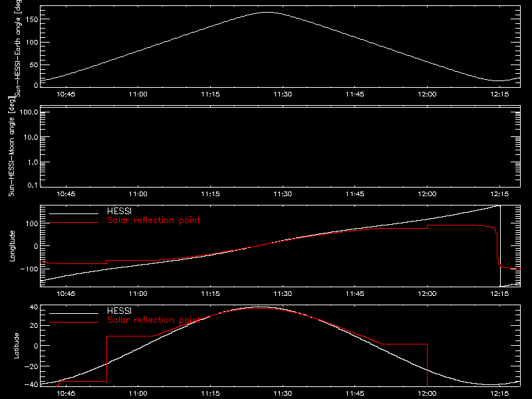This screenshot has width=532, height=399.
Task: Click the 100 tick label on the Earth angle axis
Action: tap(32, 42)
